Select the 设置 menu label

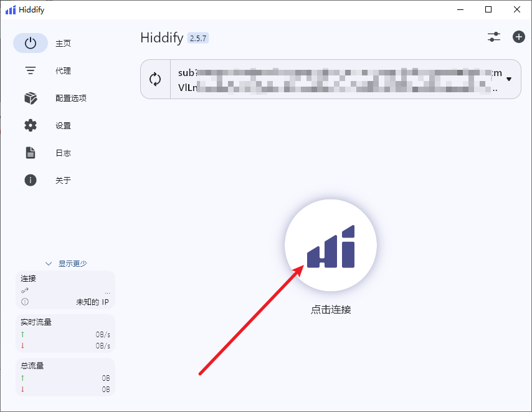point(63,125)
